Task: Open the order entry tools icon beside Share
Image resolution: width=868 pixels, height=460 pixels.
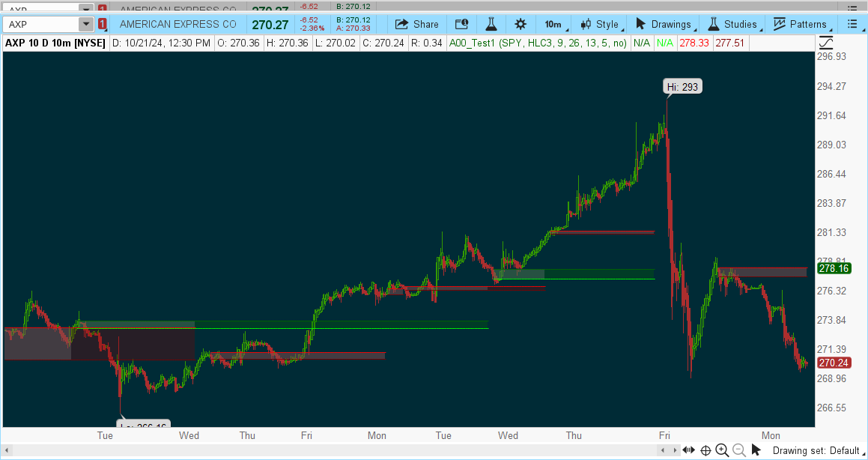Action: click(x=461, y=25)
